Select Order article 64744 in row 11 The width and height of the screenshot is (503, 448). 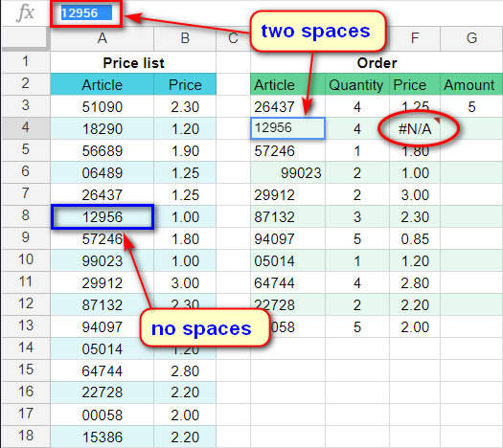click(287, 283)
